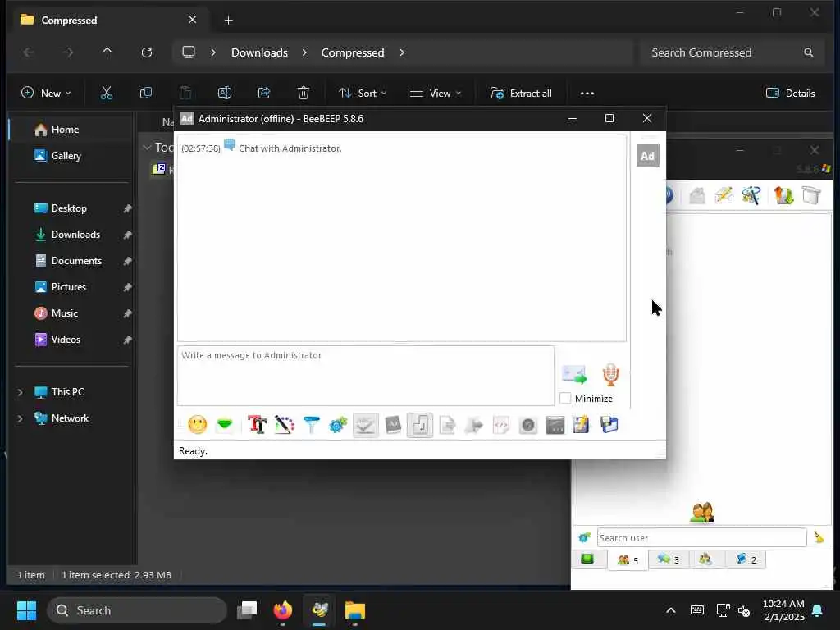840x630 pixels.
Task: Switch to the chats tab showing 3
Action: pos(668,559)
